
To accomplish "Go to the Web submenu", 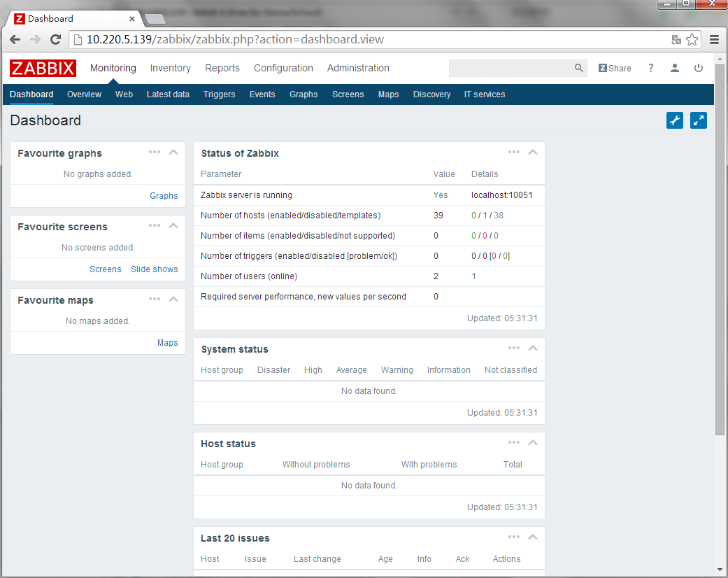I will point(124,94).
